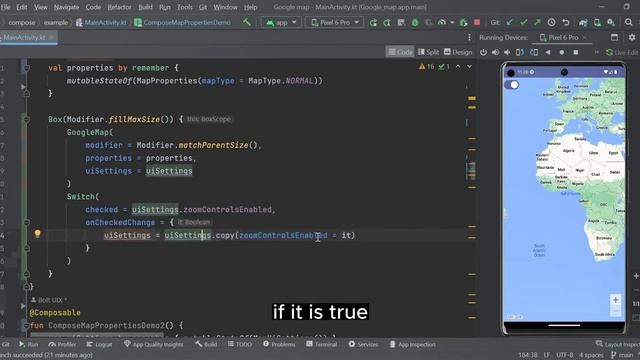This screenshot has height=360, width=640.
Task: Click the Profile app gauge icon
Action: click(x=442, y=22)
